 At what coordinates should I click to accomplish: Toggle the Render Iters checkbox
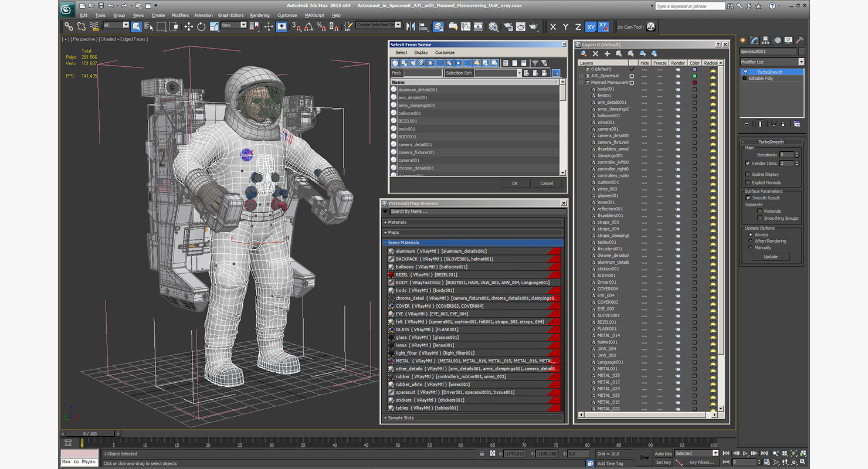tap(748, 163)
